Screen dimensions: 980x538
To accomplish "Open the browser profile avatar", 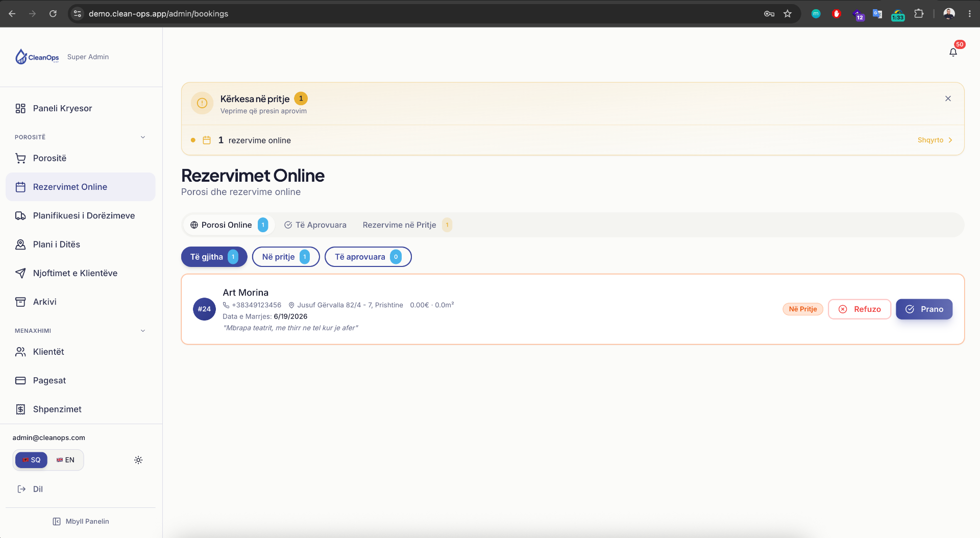I will [x=949, y=14].
